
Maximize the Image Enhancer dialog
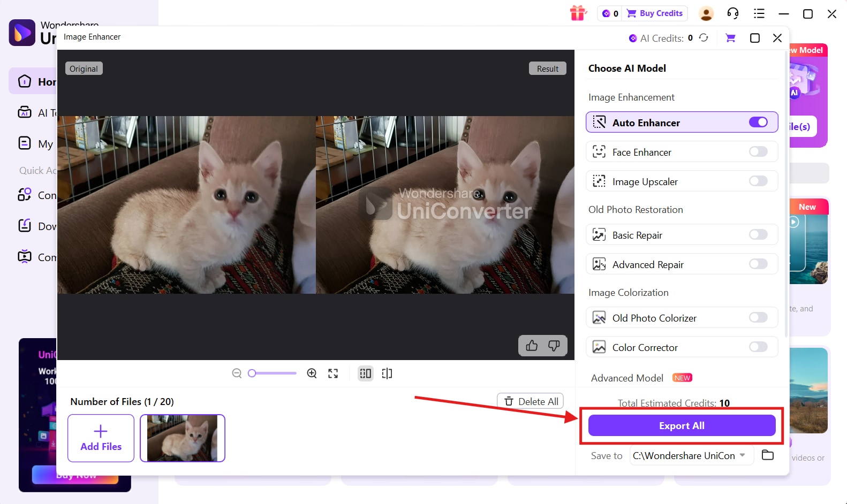[755, 38]
